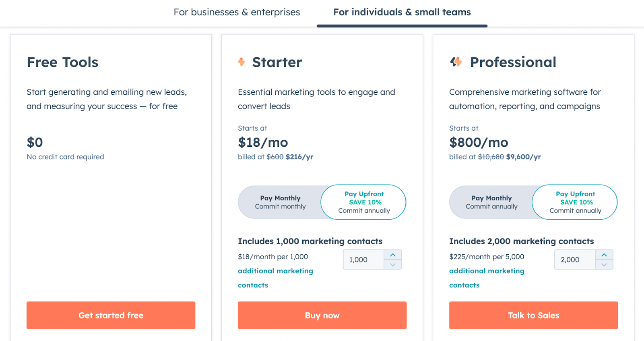Viewport: 644px width, 341px height.
Task: Open Professional additional marketing contacts link
Action: pos(487,278)
